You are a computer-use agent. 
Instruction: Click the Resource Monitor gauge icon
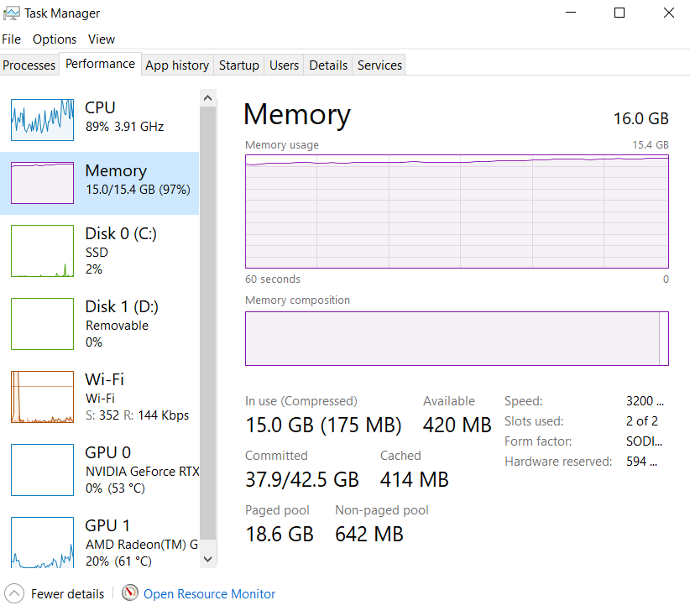tap(129, 593)
